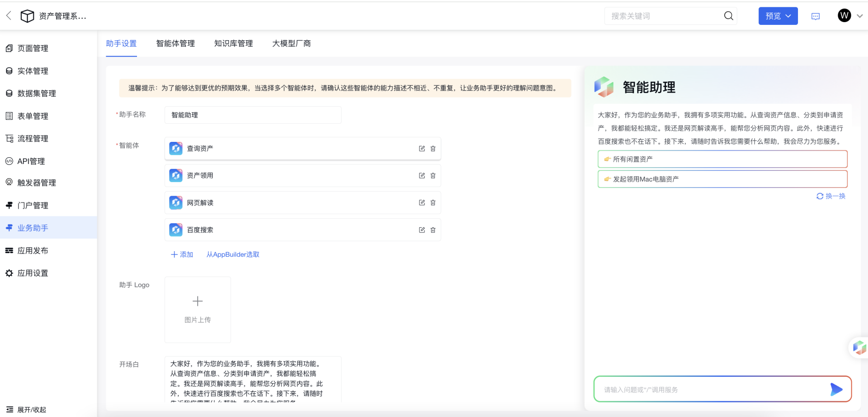The width and height of the screenshot is (868, 417).
Task: Click the 图片上传 logo upload box
Action: click(x=198, y=309)
